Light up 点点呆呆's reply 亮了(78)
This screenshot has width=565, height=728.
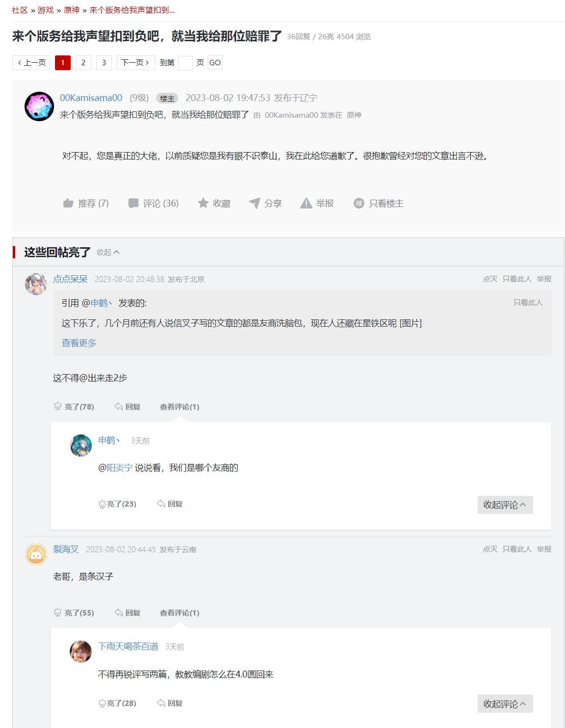tap(74, 407)
